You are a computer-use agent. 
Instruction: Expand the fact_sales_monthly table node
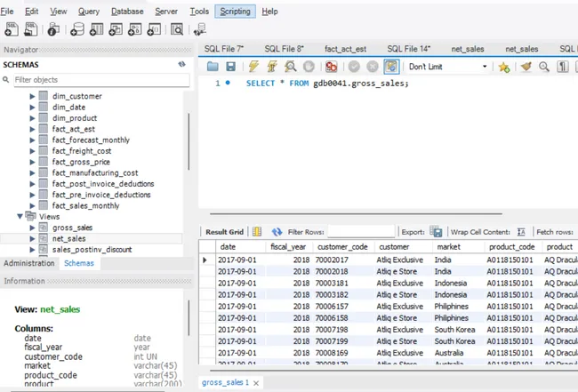pyautogui.click(x=32, y=205)
